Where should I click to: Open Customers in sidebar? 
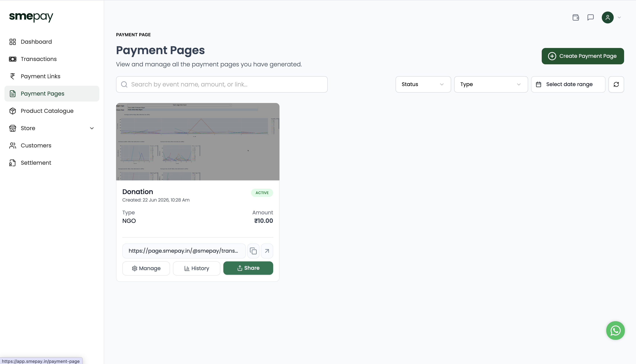tap(52, 146)
